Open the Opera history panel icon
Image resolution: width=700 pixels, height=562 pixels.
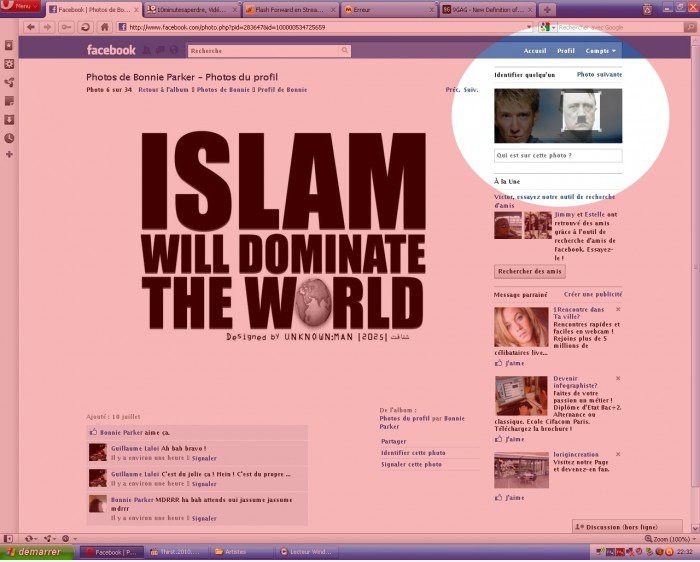(x=9, y=138)
